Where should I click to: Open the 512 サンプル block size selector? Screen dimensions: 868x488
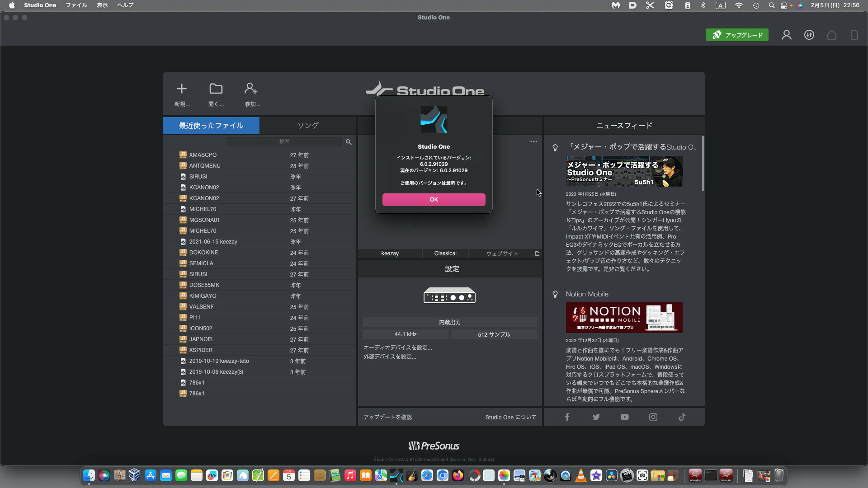coord(494,334)
